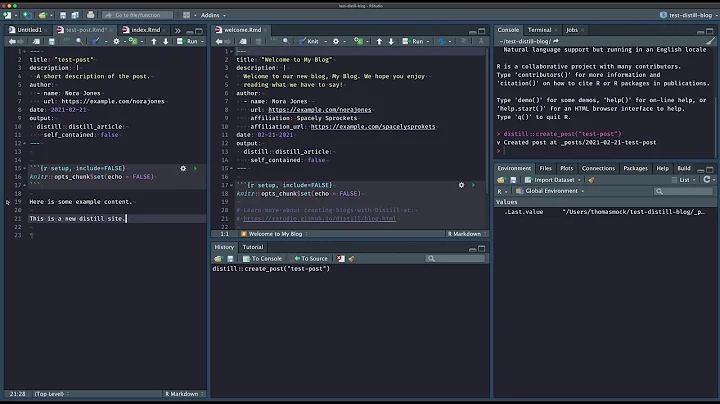The height and width of the screenshot is (404, 720).
Task: Switch to the Untitled1 tab
Action: coord(28,30)
